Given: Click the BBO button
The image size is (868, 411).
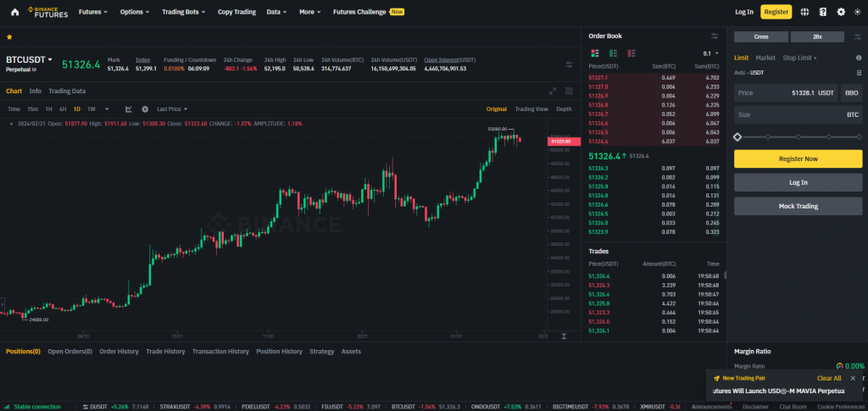Looking at the screenshot, I should click(851, 93).
